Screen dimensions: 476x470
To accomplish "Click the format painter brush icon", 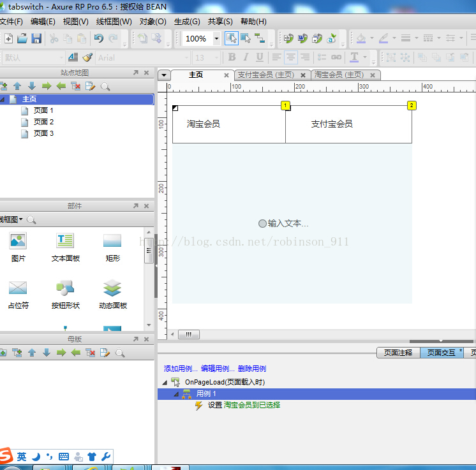I will [87, 57].
